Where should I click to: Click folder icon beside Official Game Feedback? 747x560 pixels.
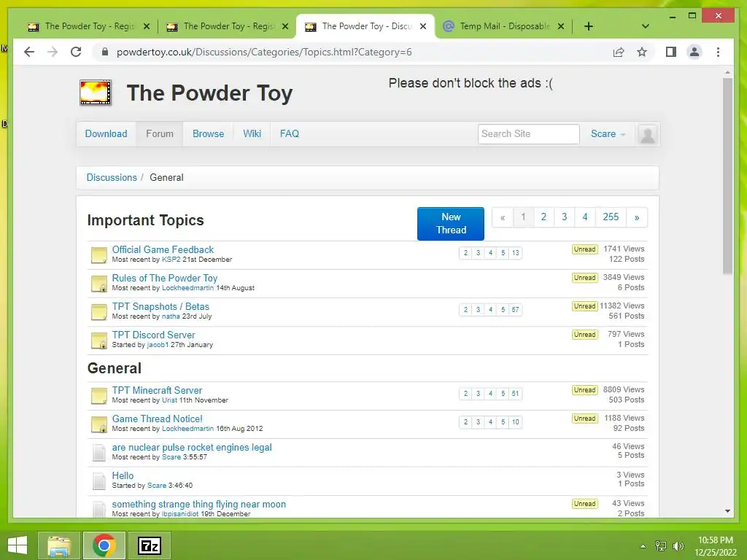(99, 254)
